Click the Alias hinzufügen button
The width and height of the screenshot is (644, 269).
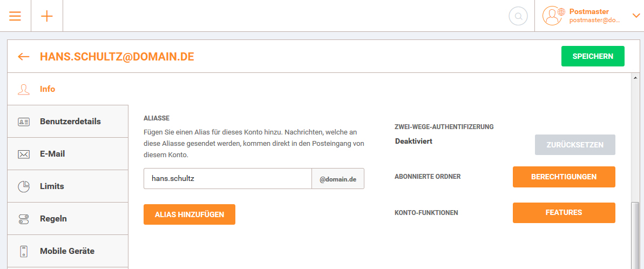click(189, 214)
